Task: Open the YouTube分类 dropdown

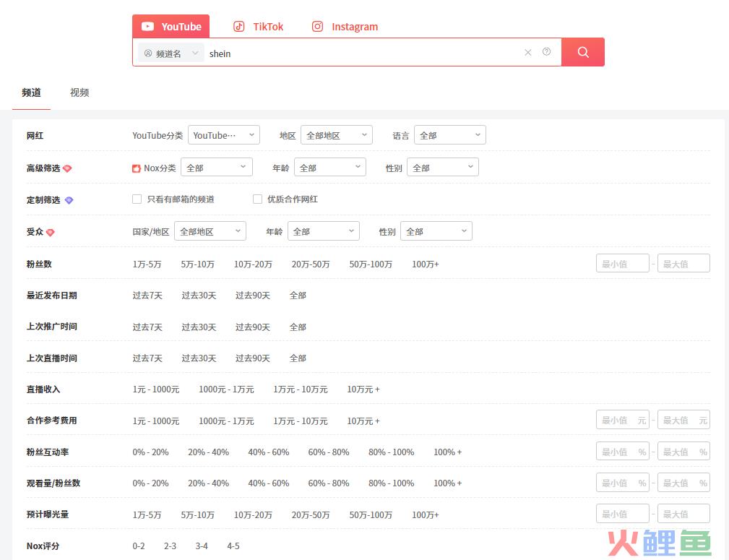Action: coord(224,135)
